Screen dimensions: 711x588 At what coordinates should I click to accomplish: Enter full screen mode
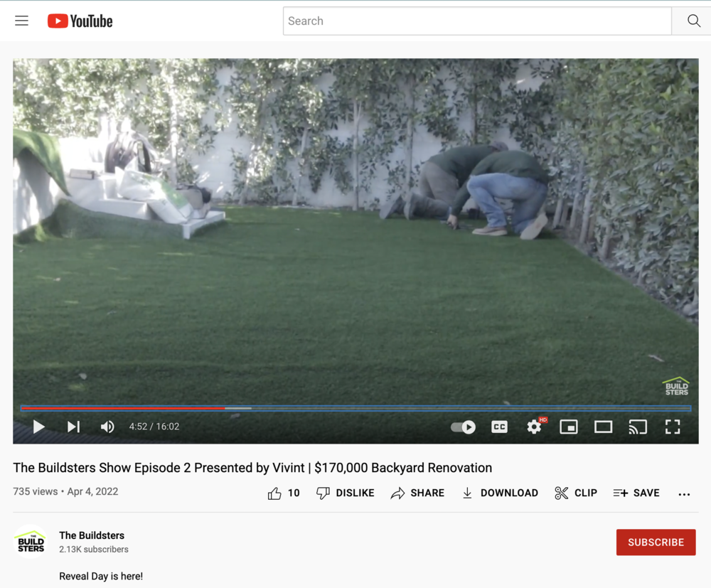(673, 427)
